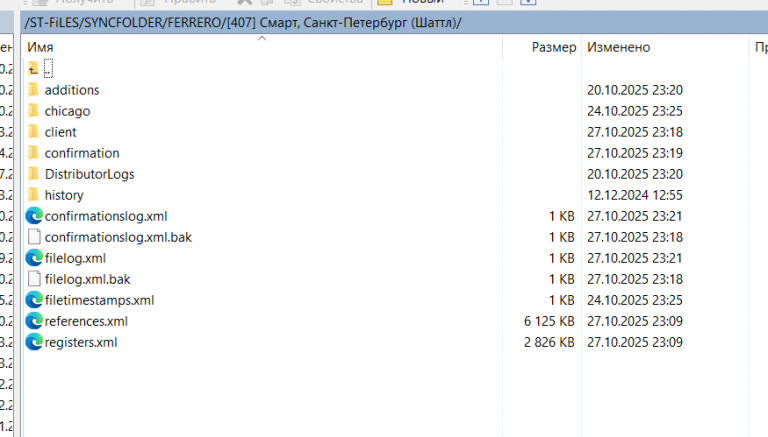Screen dimensions: 768x437
Task: Select the history folder name
Action: pyautogui.click(x=64, y=195)
